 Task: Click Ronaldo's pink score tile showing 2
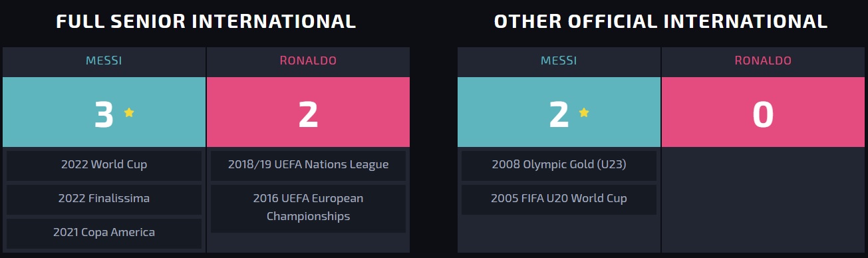coord(308,112)
